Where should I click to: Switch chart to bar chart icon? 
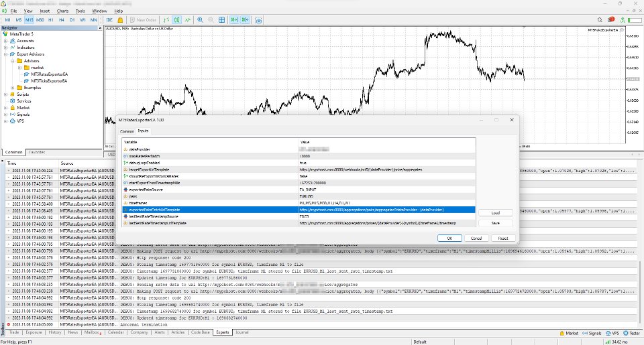[x=166, y=19]
